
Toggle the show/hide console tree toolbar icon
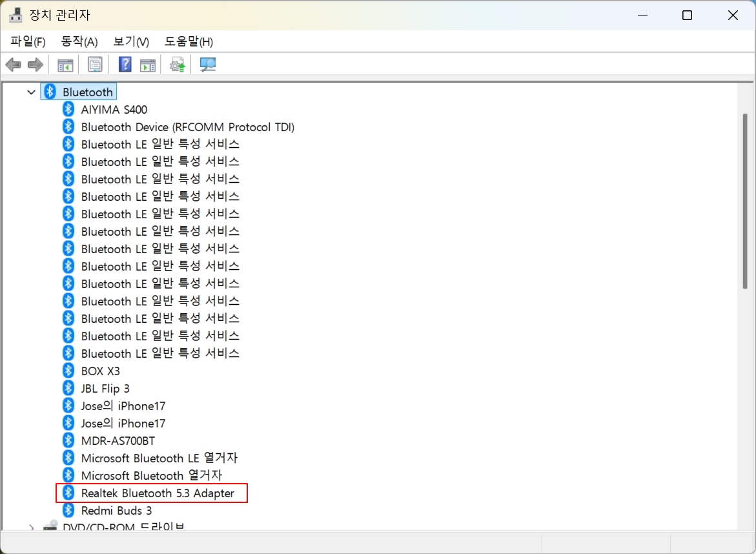click(65, 65)
